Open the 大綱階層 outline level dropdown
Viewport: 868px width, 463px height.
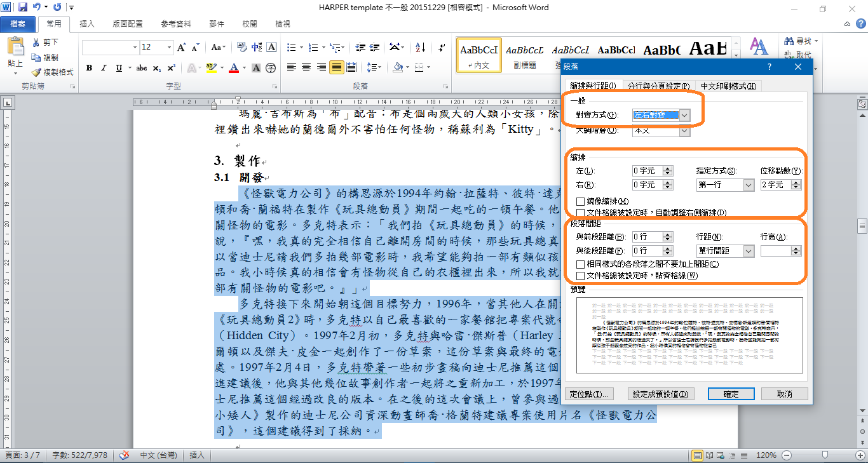click(x=684, y=131)
